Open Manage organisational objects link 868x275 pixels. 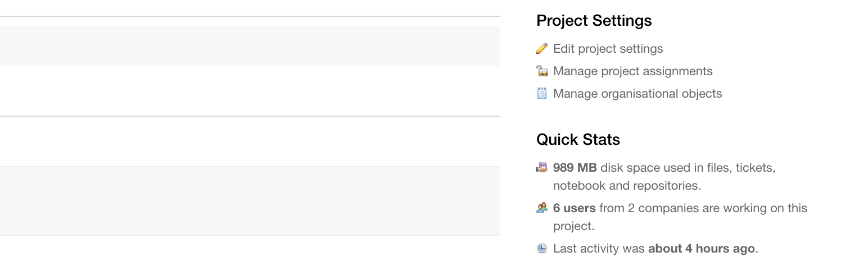coord(638,94)
